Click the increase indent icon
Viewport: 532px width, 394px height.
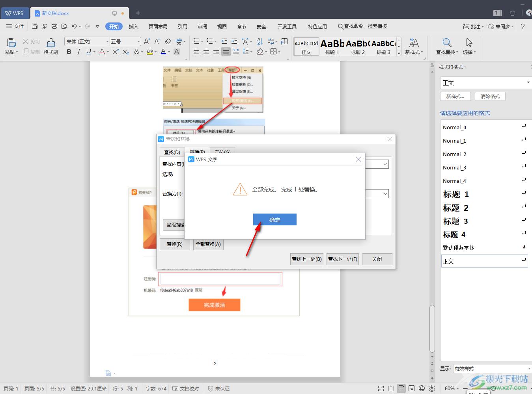(234, 41)
